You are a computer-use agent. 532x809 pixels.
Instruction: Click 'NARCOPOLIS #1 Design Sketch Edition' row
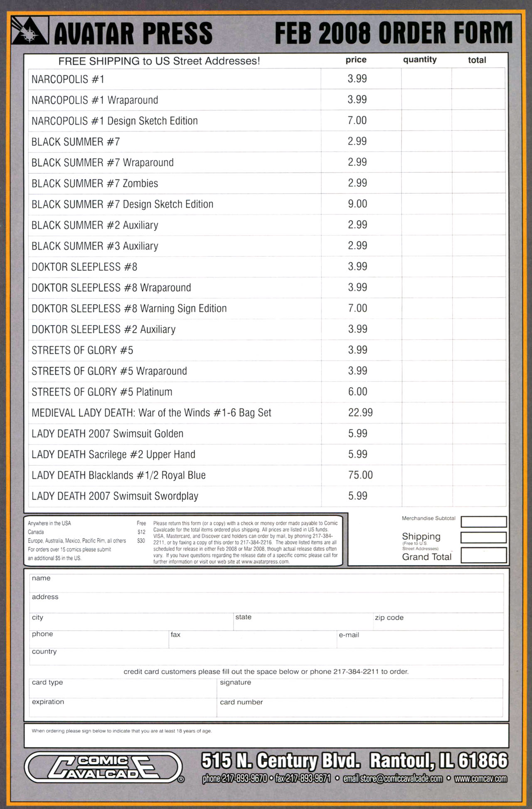click(266, 121)
